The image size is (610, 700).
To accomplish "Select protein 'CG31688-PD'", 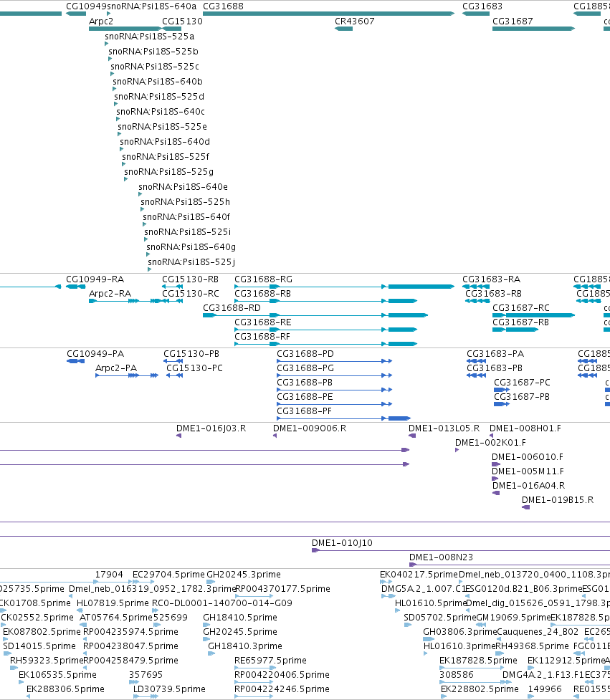I will tap(305, 353).
